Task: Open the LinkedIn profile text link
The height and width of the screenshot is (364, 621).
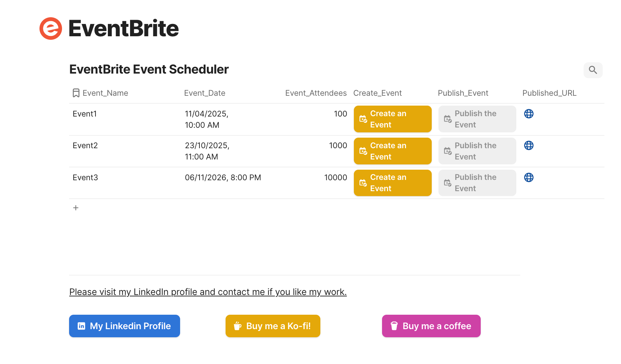Action: point(208,291)
